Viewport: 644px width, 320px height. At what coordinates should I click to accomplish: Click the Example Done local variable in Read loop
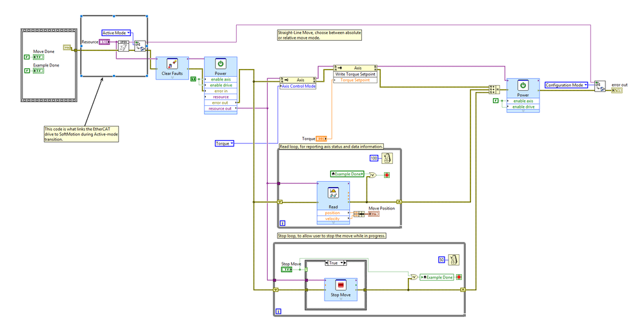pos(347,174)
